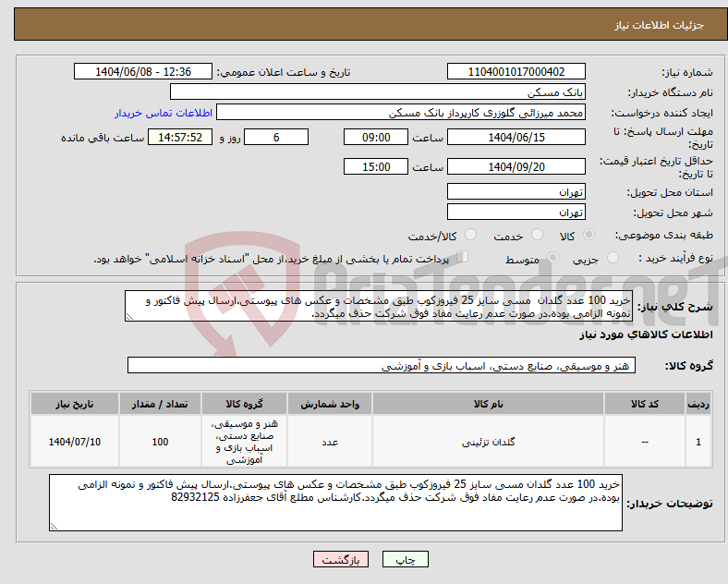Click the row number cell 1
The image size is (728, 584).
698,442
